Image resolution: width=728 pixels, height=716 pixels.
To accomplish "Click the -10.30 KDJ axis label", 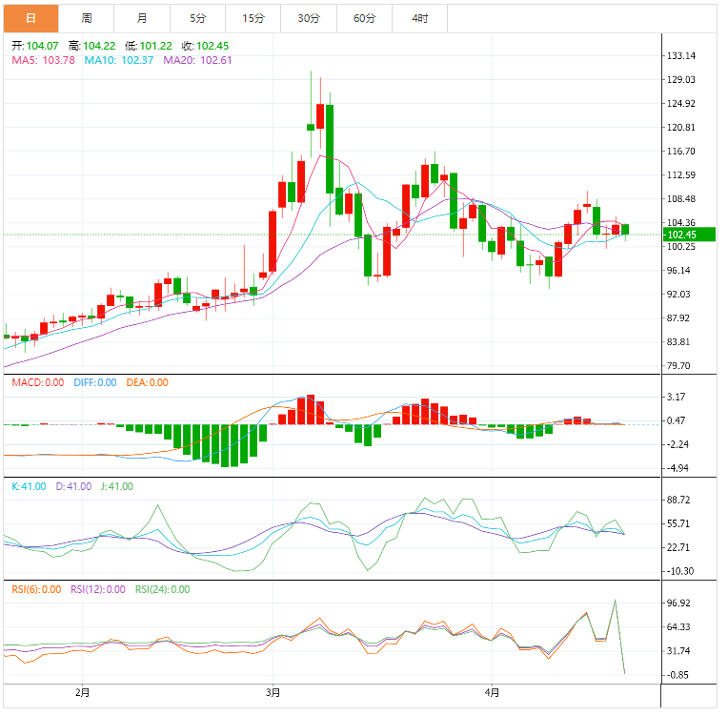I will (x=680, y=571).
